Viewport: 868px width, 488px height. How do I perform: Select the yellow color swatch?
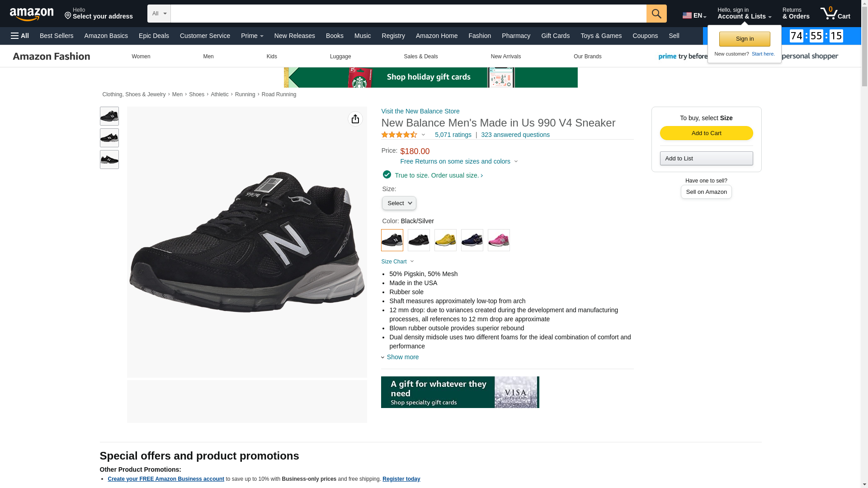445,240
